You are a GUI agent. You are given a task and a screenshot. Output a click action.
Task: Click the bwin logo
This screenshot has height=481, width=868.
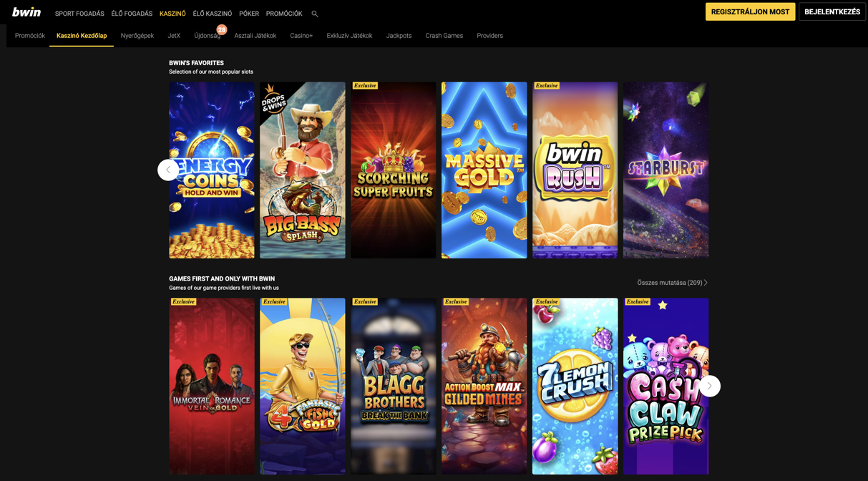coord(26,12)
